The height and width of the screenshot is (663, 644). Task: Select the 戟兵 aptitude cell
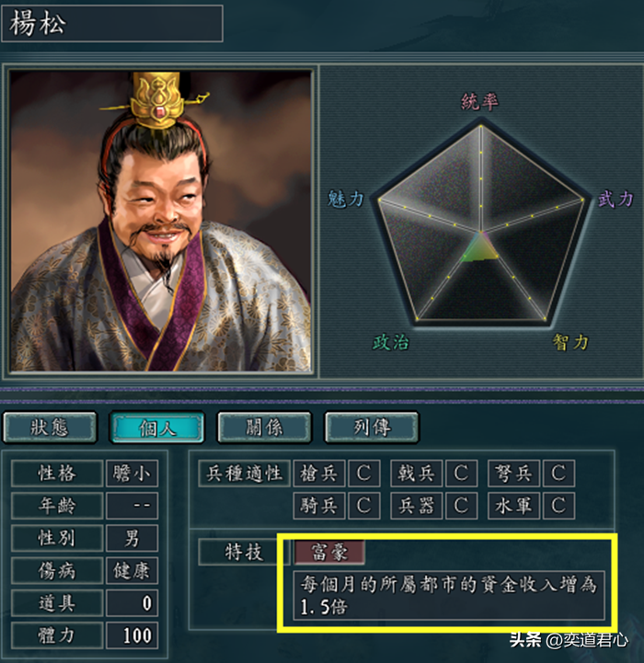point(417,474)
